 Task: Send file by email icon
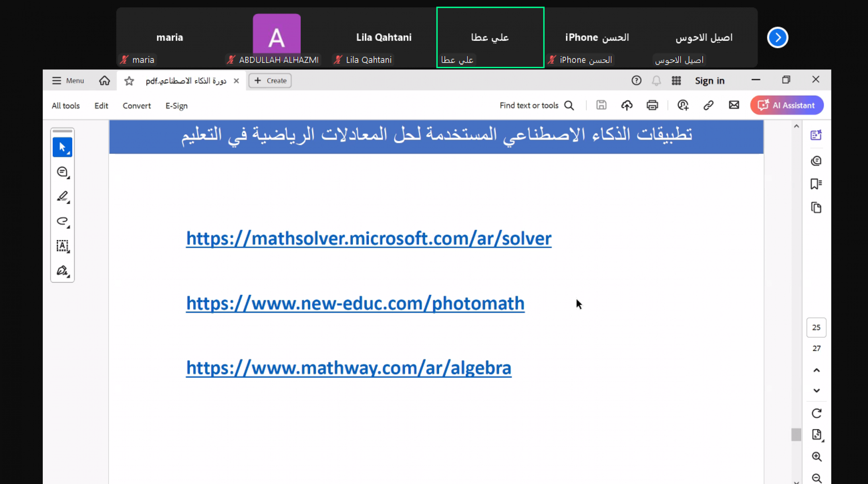(734, 105)
